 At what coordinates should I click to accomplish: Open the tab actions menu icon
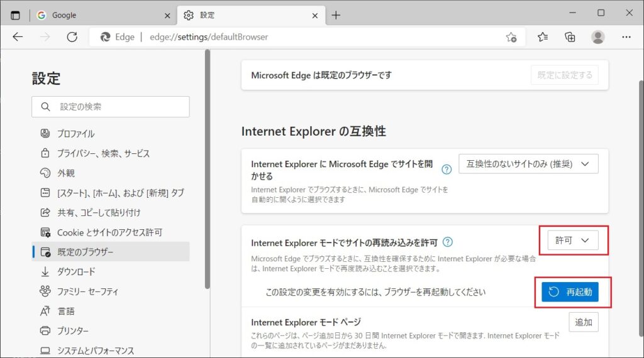tap(15, 16)
